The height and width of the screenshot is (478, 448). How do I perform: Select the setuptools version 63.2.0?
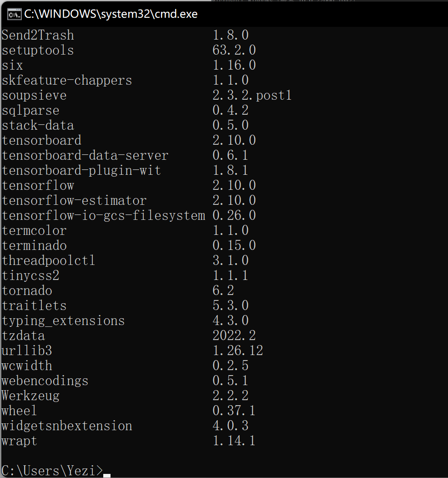tap(234, 50)
